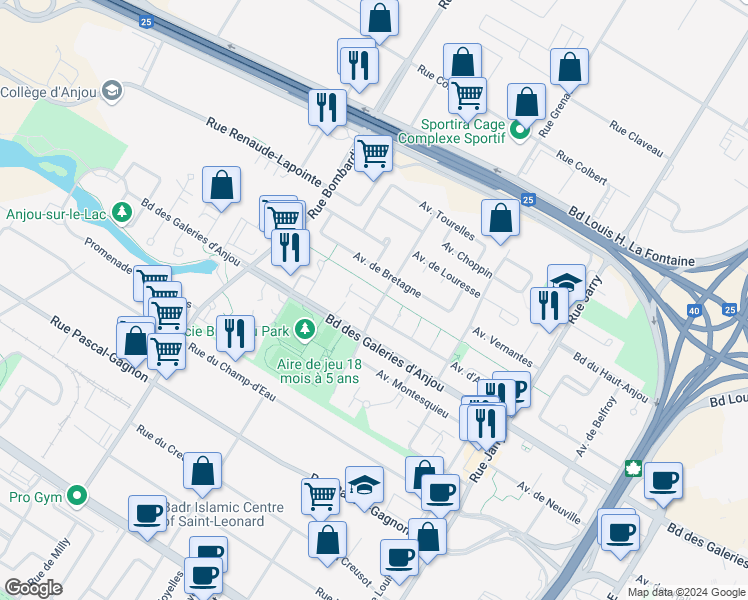Viewport: 748px width, 600px height.
Task: Open the Pro Gym location marker
Action: 77,496
